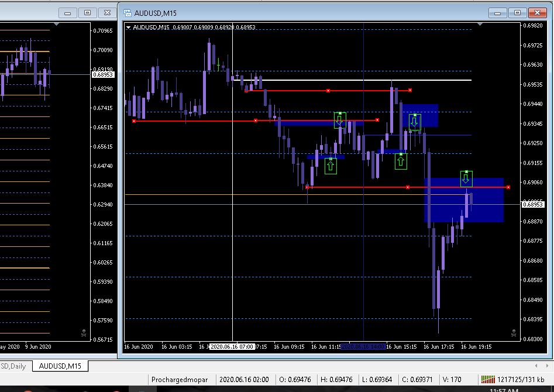Close the AUDUSD,M15 chart window

click(x=538, y=13)
